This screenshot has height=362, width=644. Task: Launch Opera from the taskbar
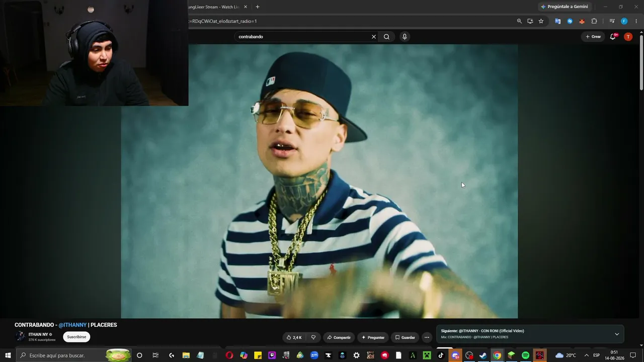coord(229,355)
